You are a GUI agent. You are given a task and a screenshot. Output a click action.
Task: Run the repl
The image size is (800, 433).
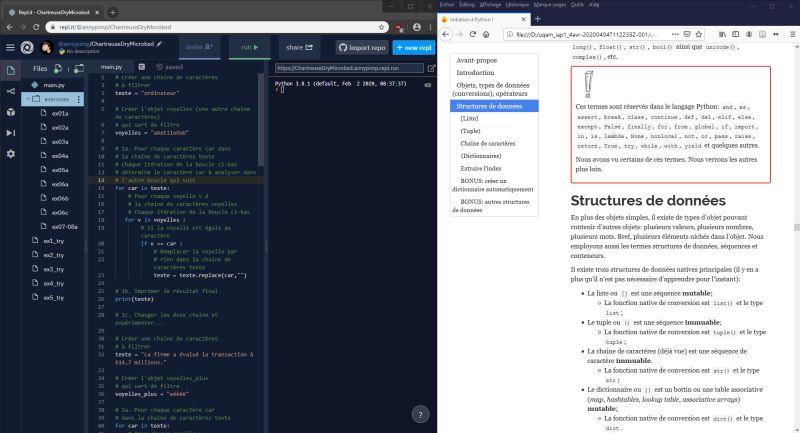point(249,47)
